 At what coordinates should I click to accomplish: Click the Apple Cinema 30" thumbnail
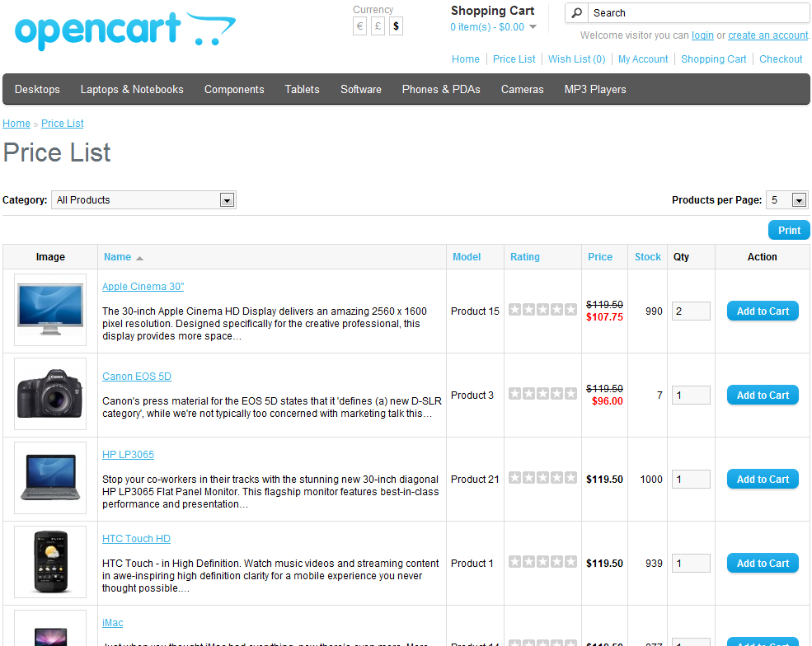(50, 310)
